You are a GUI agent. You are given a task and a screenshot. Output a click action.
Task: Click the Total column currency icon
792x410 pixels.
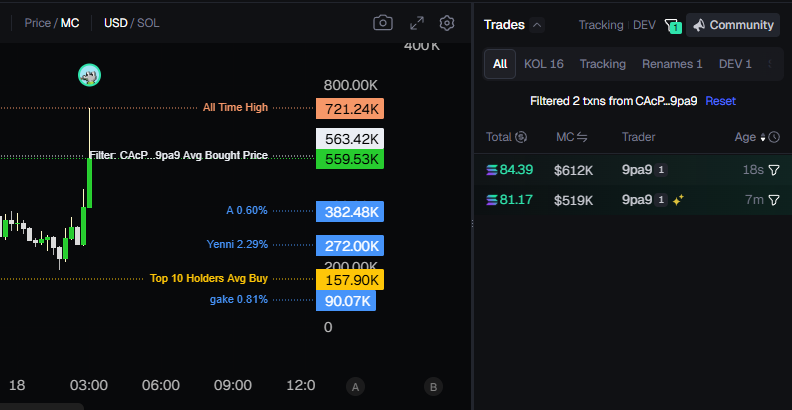click(x=521, y=137)
